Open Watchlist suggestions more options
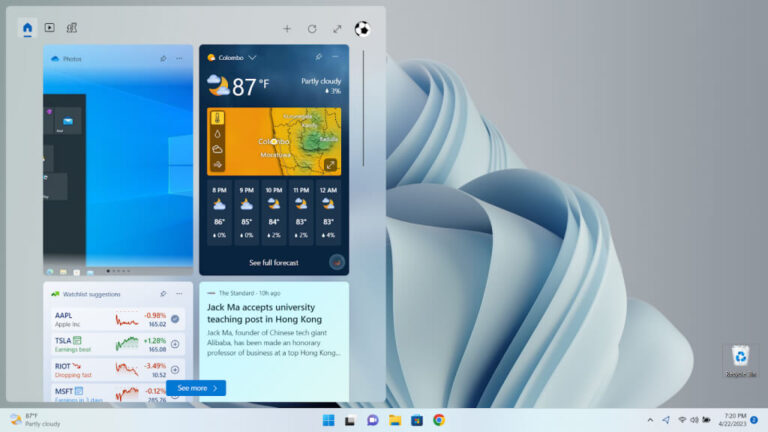 (179, 294)
